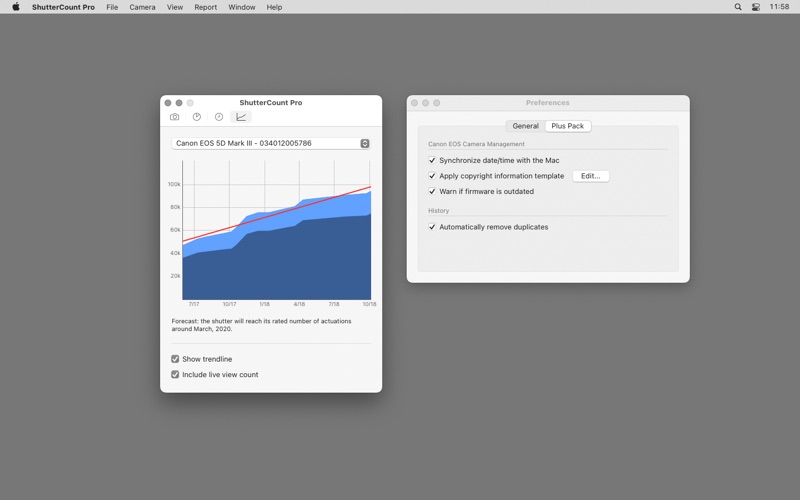Click the Canon EOS Camera Management heading

point(476,144)
